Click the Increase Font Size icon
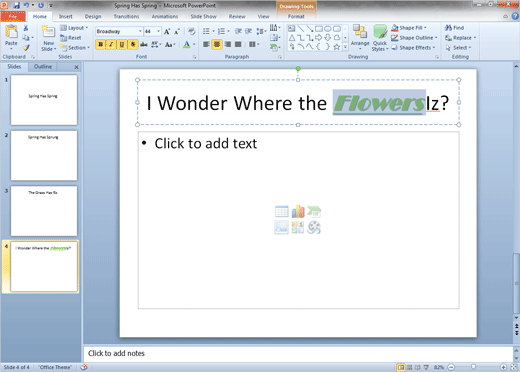 coord(167,31)
